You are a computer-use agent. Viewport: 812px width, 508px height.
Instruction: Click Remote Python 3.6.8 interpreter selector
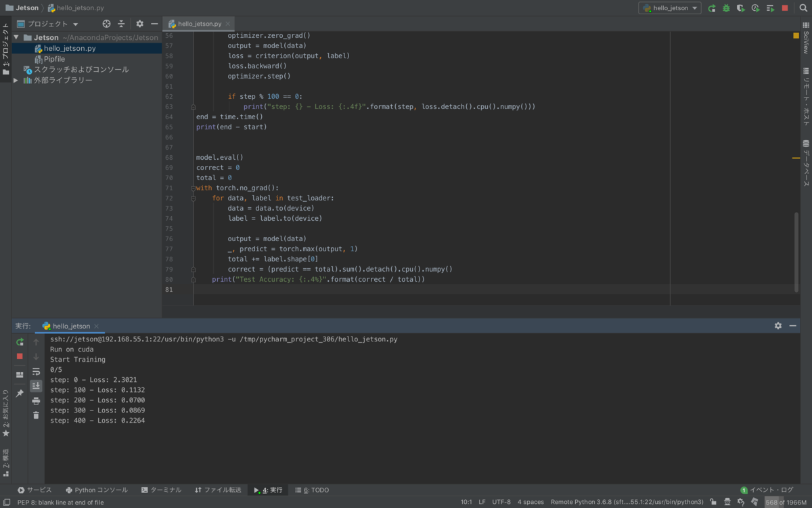[x=627, y=502]
